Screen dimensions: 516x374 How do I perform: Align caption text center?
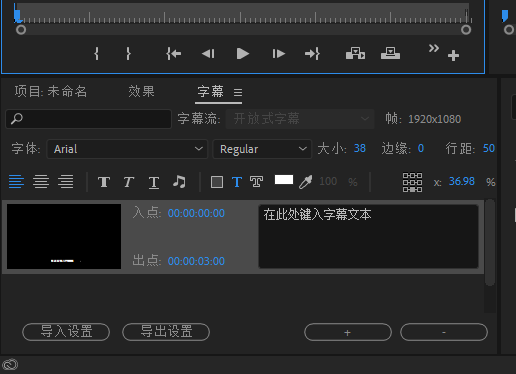(41, 182)
